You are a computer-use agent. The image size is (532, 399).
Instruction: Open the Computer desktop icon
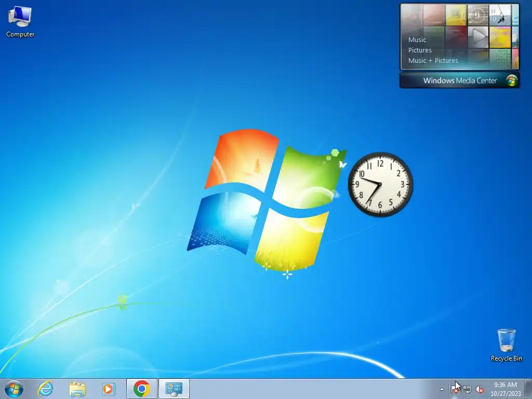[20, 22]
